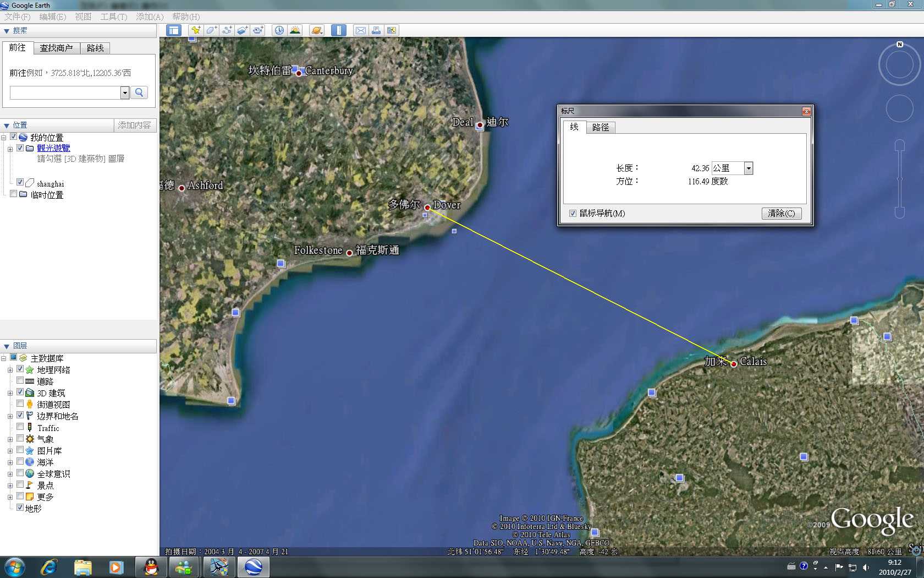The image size is (924, 578).
Task: Click the move joystick ring
Action: 900,108
